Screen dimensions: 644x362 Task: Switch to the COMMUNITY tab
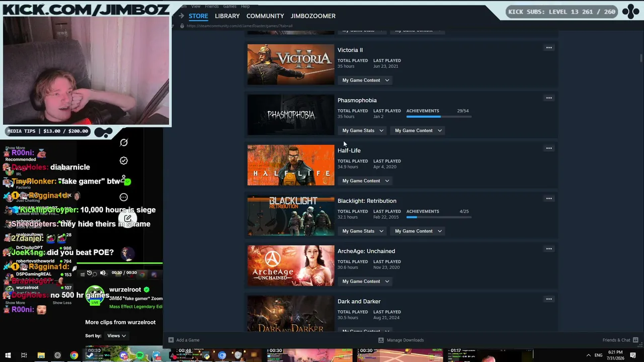pos(265,16)
